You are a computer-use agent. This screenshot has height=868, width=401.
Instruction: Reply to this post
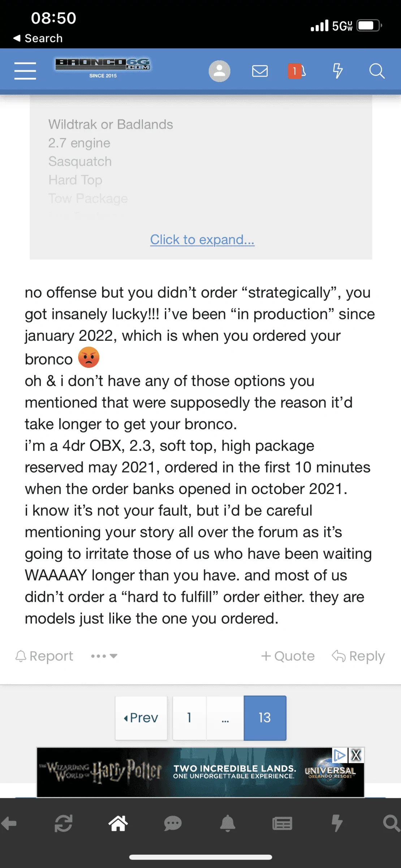[x=358, y=656]
